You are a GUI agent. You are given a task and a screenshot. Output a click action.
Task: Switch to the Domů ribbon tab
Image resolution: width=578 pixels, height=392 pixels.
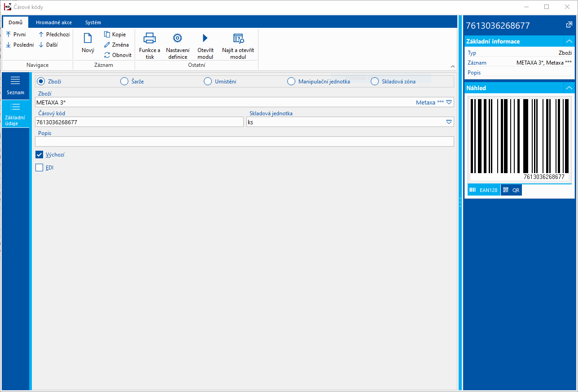(15, 22)
